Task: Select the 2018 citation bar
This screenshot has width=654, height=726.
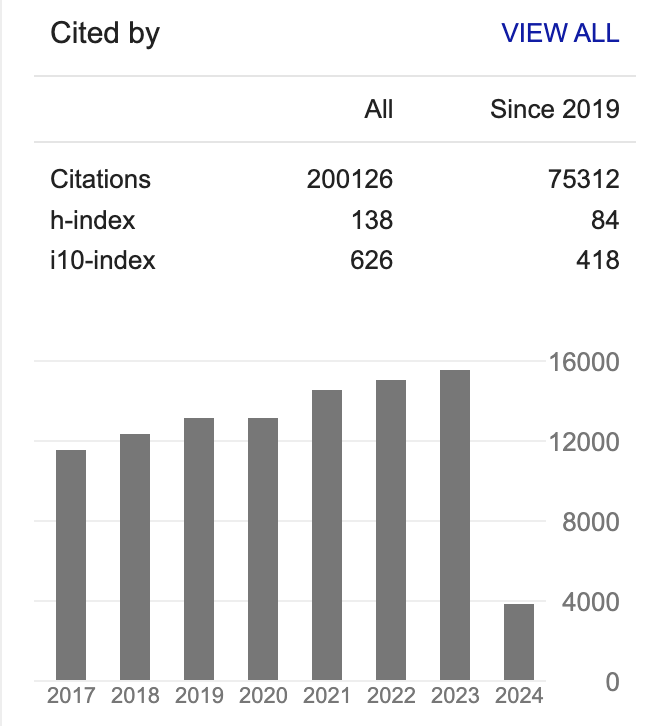Action: tap(135, 557)
